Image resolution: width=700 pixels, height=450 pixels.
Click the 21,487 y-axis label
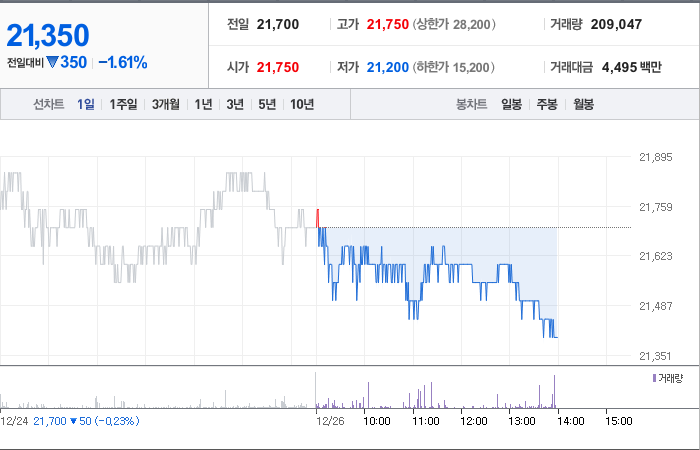coord(655,306)
